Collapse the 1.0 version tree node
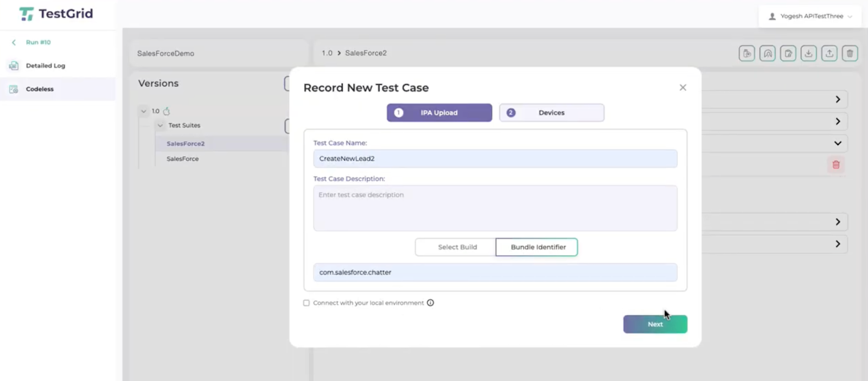This screenshot has width=868, height=381. coord(144,111)
